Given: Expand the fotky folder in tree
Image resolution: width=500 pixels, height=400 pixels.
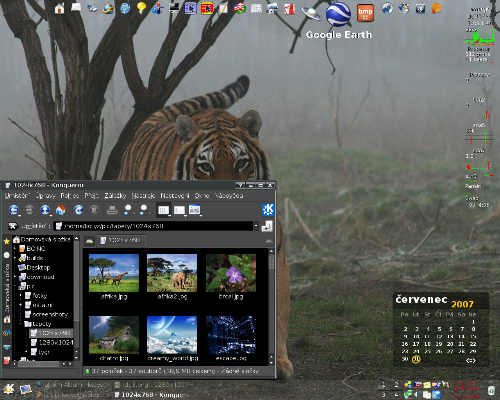Looking at the screenshot, I should click(21, 296).
